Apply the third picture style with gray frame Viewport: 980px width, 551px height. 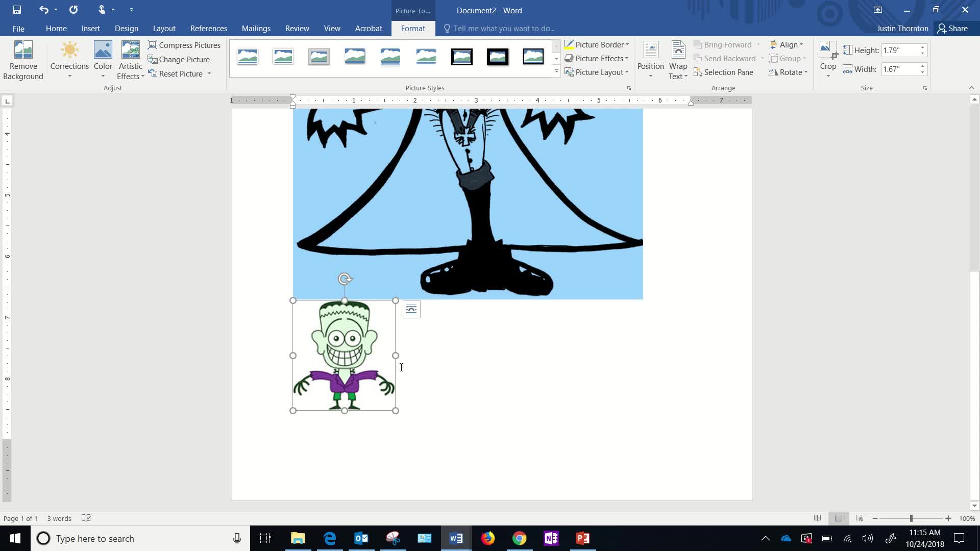click(x=319, y=57)
